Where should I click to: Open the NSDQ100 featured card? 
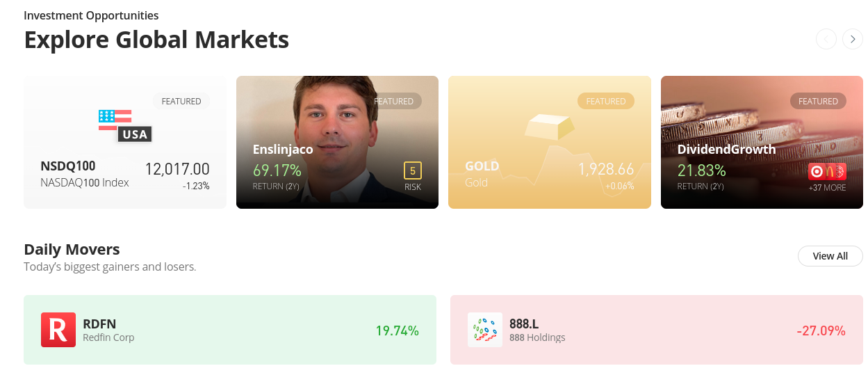[x=125, y=142]
